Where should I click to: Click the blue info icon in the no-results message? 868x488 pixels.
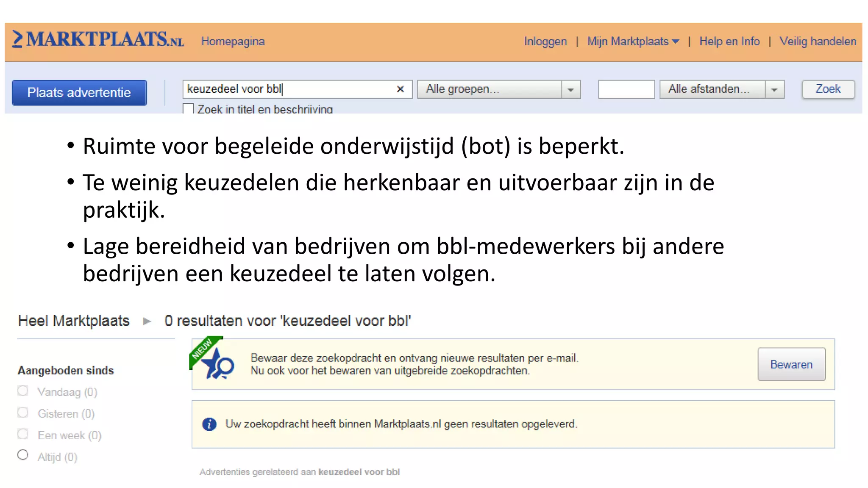pyautogui.click(x=209, y=424)
